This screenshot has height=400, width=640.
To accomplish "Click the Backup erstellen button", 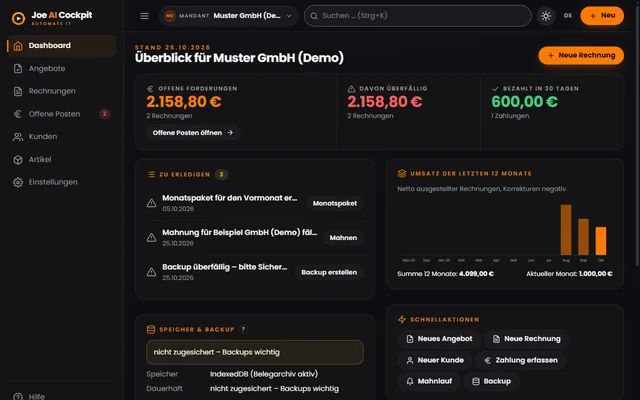I will point(329,272).
